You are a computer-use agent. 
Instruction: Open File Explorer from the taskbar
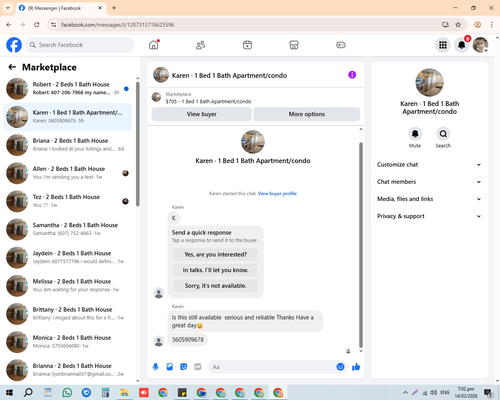(x=124, y=392)
